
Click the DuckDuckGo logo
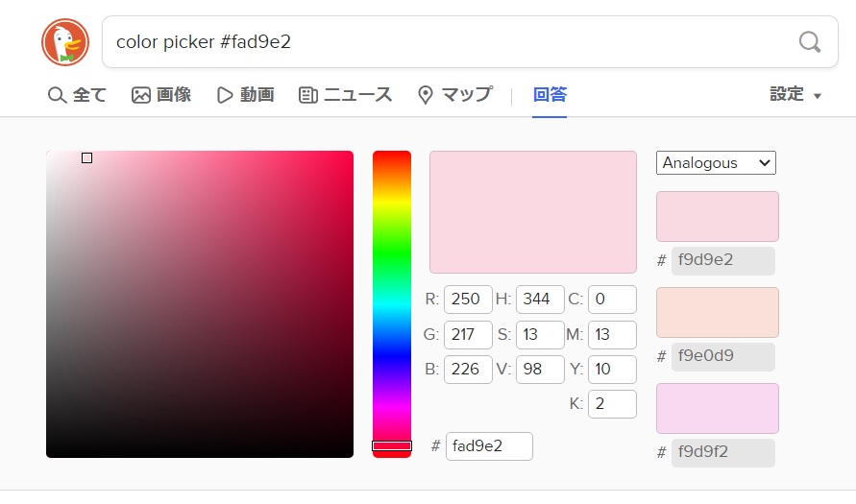click(x=65, y=42)
